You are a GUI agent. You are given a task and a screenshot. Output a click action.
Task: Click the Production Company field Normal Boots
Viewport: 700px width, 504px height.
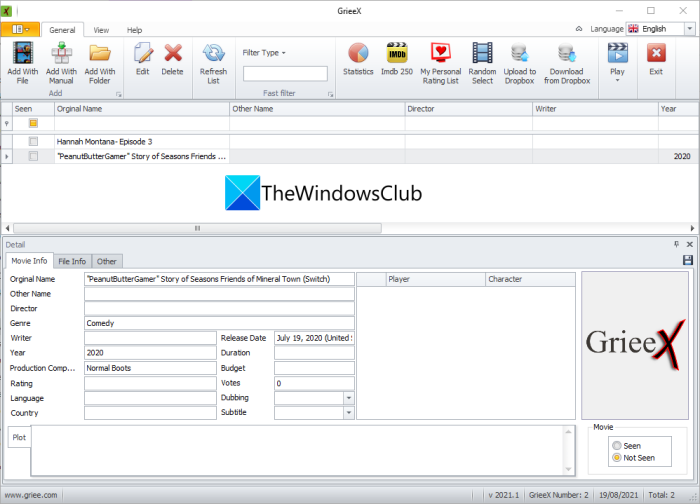150,368
